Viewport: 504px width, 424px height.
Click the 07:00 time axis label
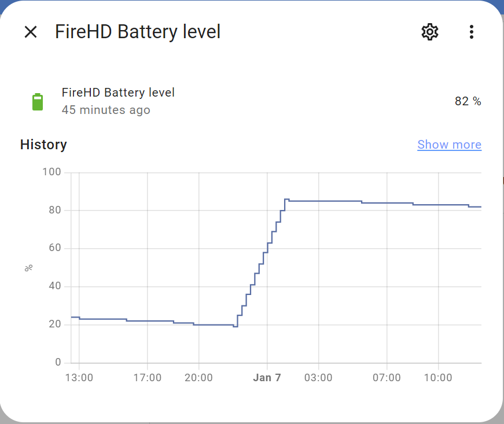387,377
